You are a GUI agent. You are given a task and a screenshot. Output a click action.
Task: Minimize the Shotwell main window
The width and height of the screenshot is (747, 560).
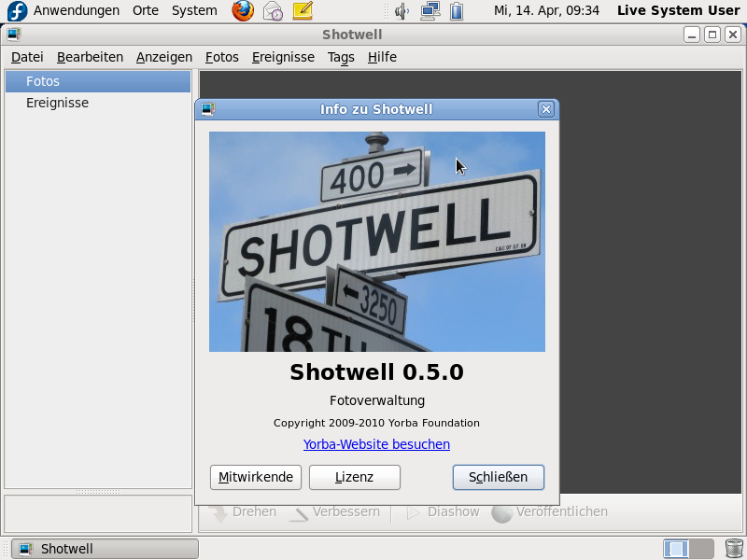tap(692, 35)
